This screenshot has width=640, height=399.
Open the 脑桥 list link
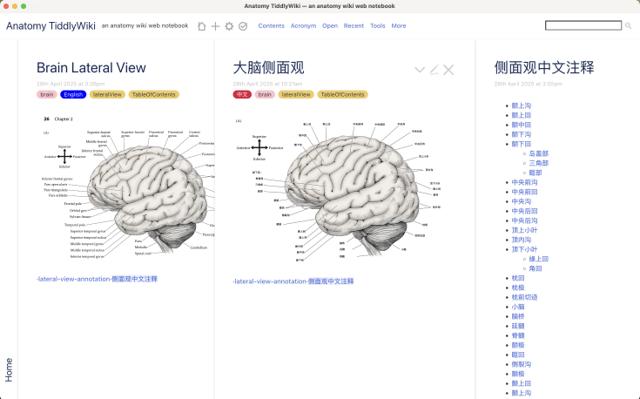coord(518,317)
